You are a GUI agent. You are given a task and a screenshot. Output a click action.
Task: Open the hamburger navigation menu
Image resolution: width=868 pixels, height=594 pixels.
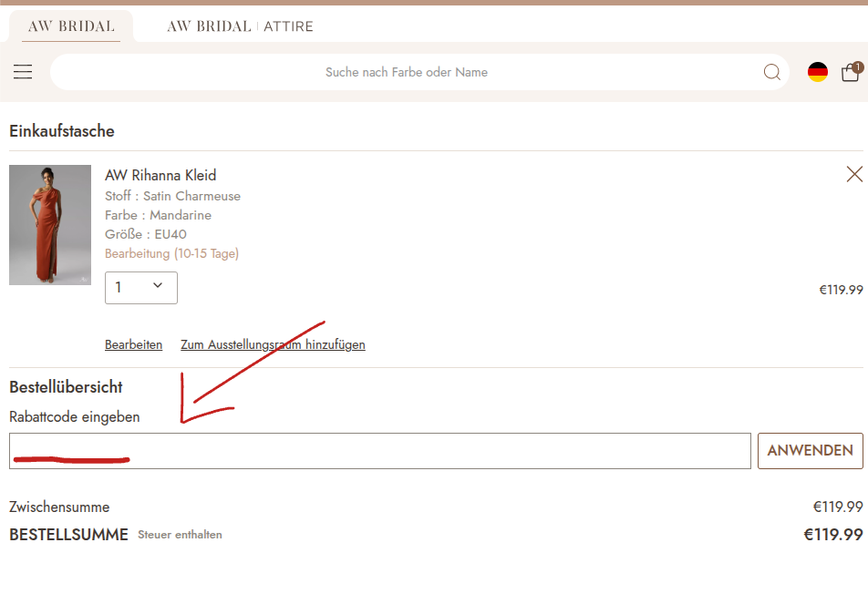click(x=23, y=72)
